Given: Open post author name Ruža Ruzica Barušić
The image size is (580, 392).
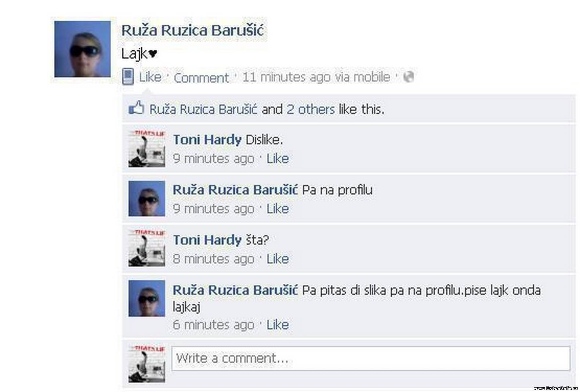Looking at the screenshot, I should point(192,30).
